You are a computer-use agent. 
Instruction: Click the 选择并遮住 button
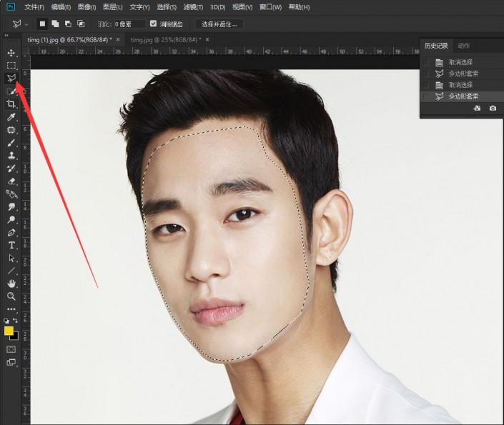tap(219, 24)
